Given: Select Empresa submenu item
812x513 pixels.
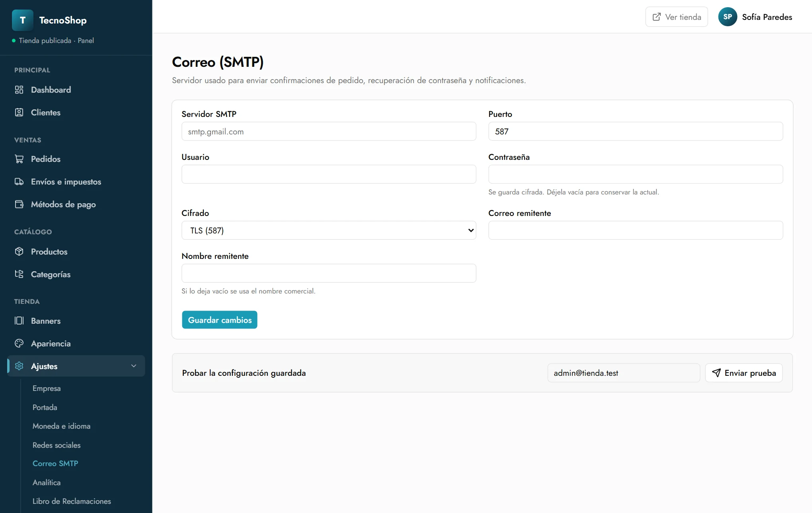Looking at the screenshot, I should 47,389.
